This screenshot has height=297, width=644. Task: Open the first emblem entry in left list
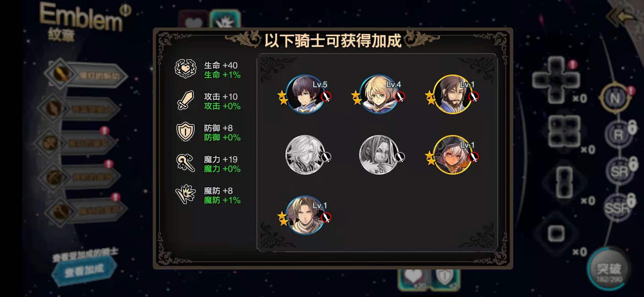tap(85, 75)
